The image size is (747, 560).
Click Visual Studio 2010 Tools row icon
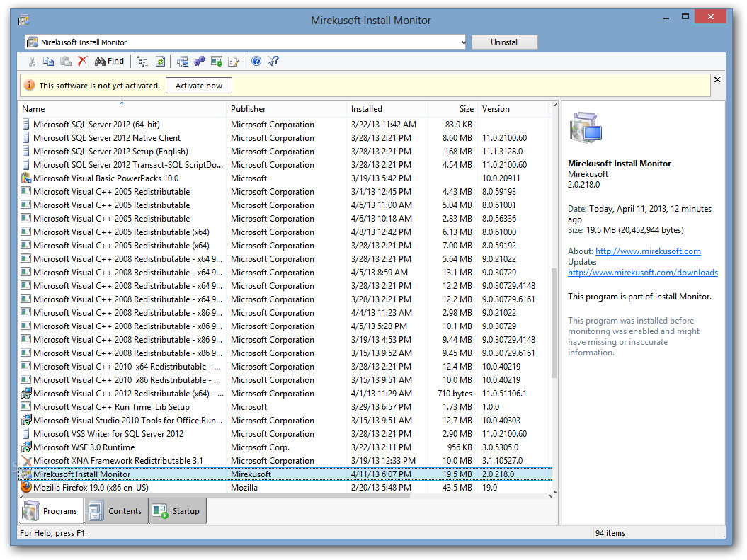click(25, 421)
